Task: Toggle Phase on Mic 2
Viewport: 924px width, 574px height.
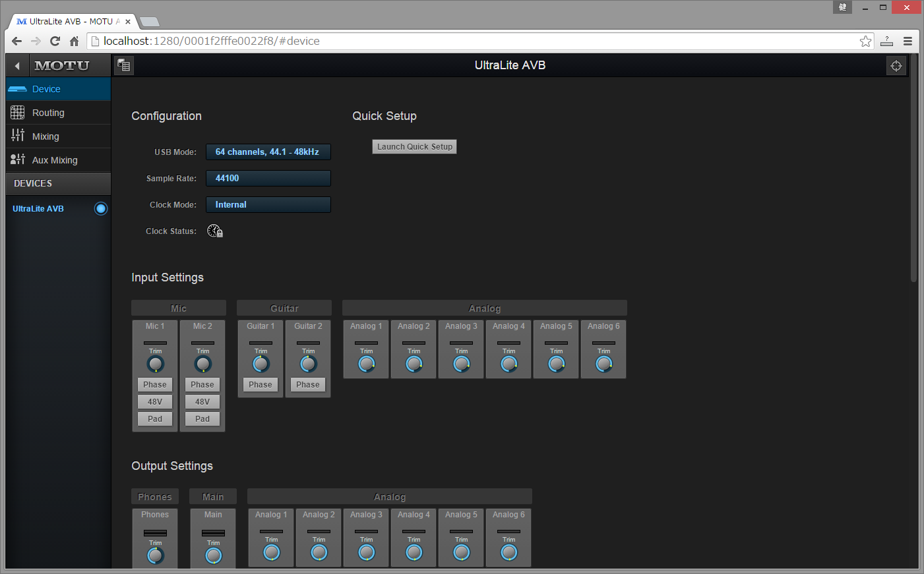Action: (x=202, y=385)
